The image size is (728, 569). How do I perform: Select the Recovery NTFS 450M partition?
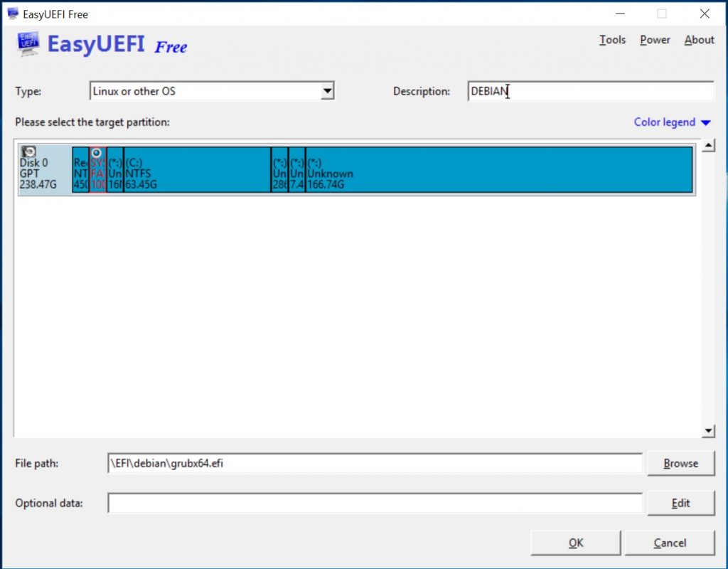pyautogui.click(x=80, y=169)
